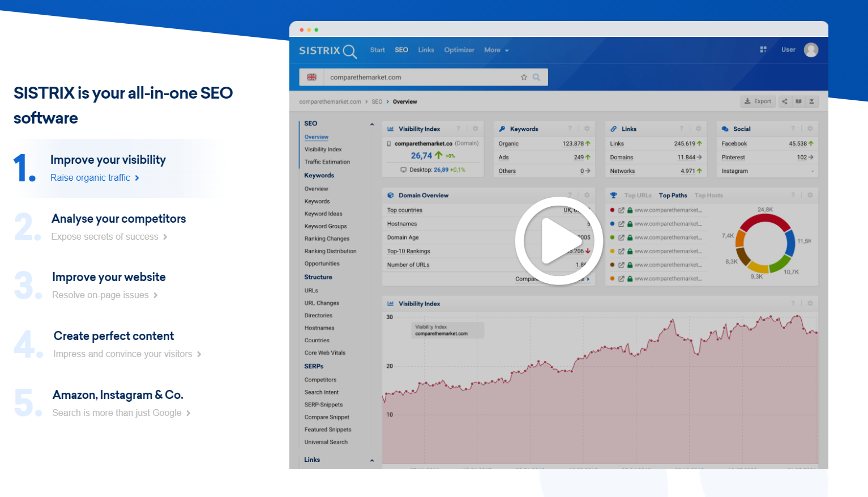
Task: Open help question mark on Keywords card
Action: (570, 129)
